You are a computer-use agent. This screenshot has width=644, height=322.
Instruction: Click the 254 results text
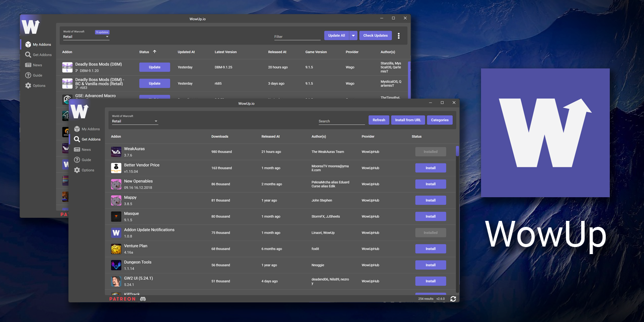tap(426, 299)
